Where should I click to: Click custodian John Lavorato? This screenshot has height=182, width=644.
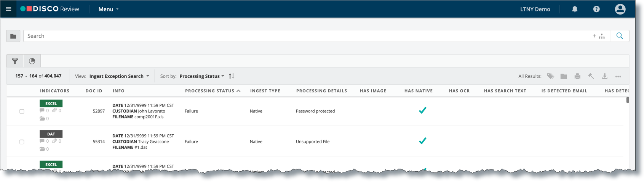click(x=152, y=111)
